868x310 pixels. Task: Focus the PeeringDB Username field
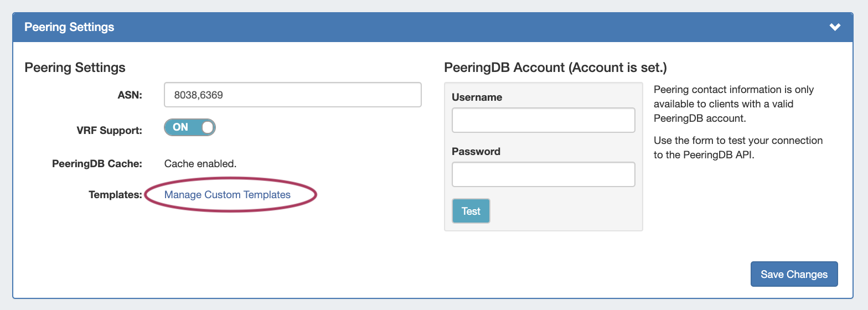pyautogui.click(x=543, y=120)
